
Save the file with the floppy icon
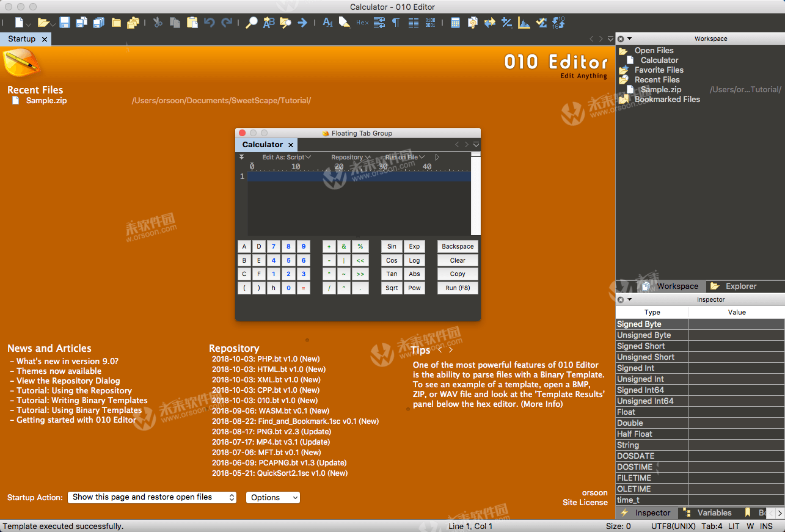(64, 23)
